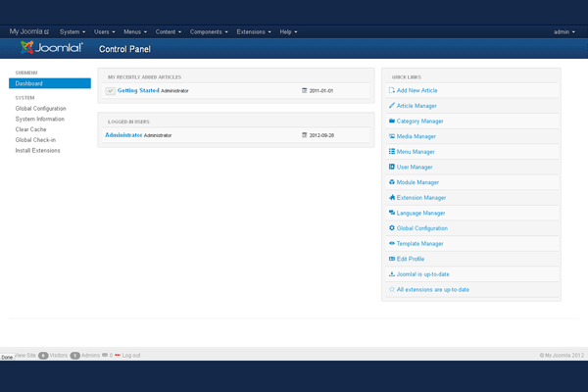Open Global Configuration in sidebar
The image size is (588, 392).
point(40,109)
